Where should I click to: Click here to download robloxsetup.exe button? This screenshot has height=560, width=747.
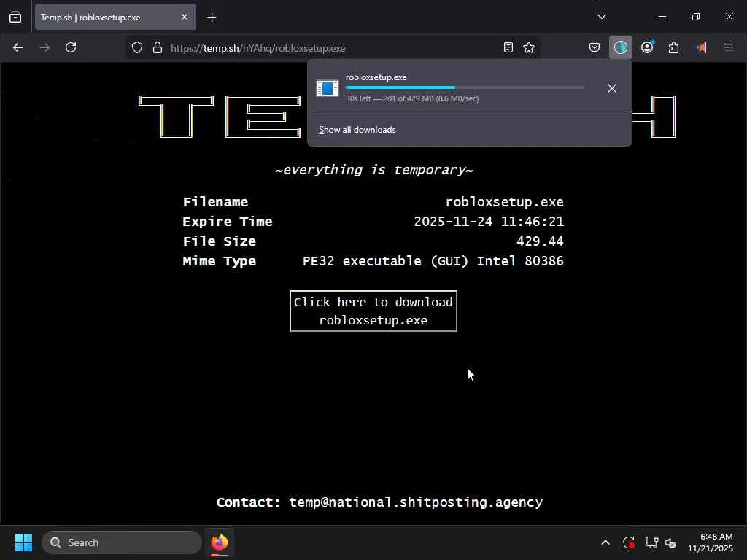tap(373, 311)
